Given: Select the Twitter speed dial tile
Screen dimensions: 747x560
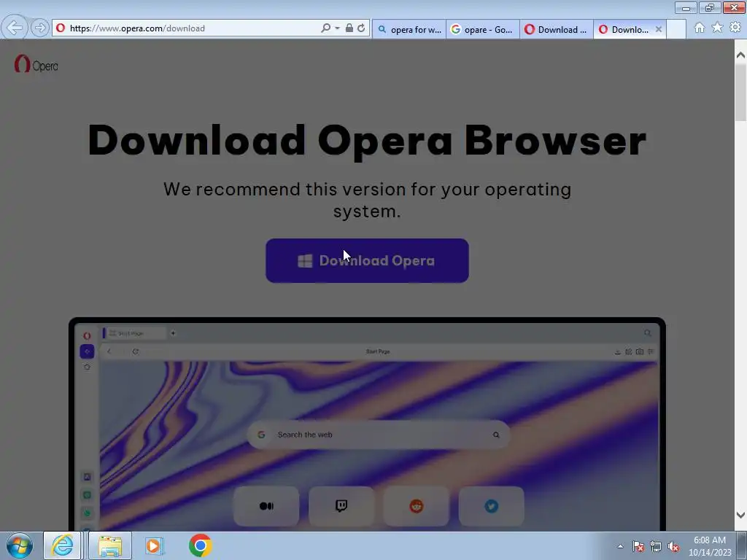Looking at the screenshot, I should point(491,506).
